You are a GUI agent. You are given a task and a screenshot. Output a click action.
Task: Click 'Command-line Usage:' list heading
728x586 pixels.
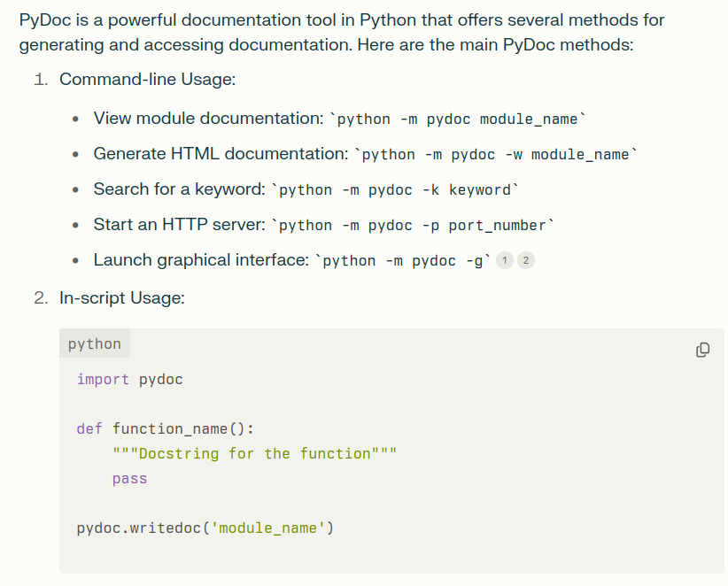tap(147, 80)
